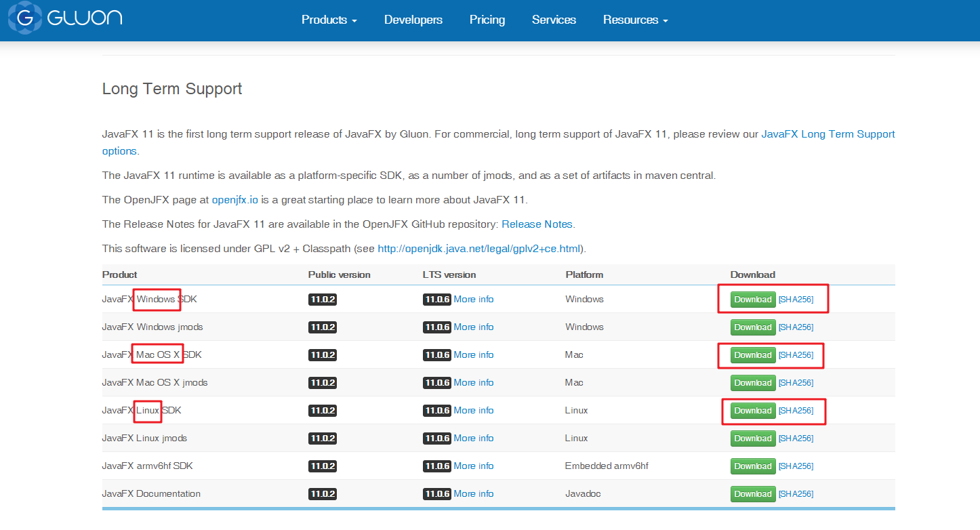Click the Gluon logo in header
The image size is (980, 530).
(65, 18)
